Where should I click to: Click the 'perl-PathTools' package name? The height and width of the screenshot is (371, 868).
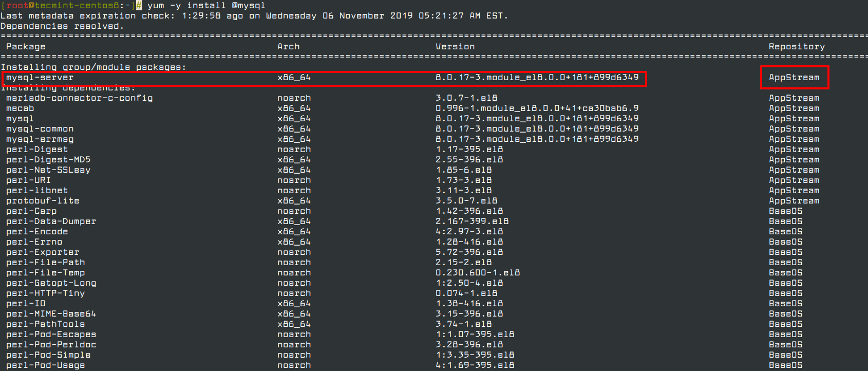46,324
